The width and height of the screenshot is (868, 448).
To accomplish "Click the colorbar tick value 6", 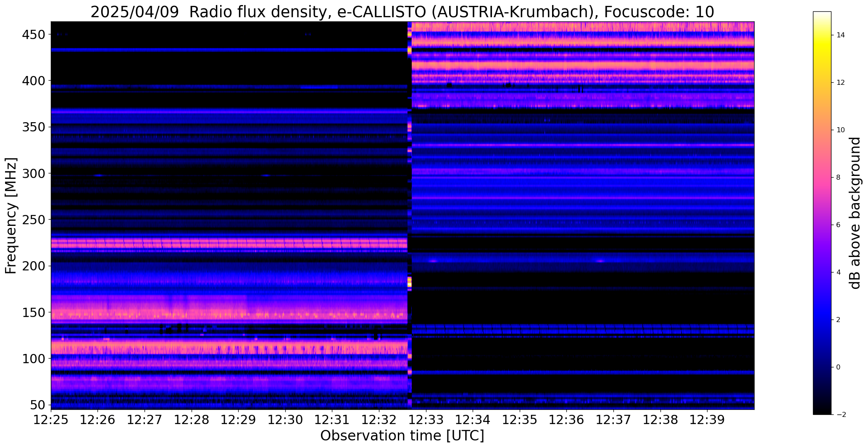I will pos(838,225).
